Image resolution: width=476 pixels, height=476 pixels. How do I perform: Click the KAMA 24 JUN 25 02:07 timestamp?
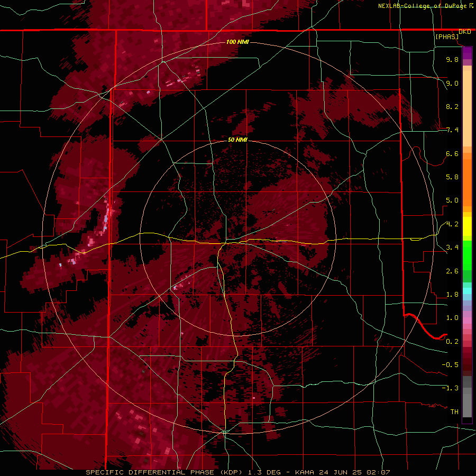point(342,472)
